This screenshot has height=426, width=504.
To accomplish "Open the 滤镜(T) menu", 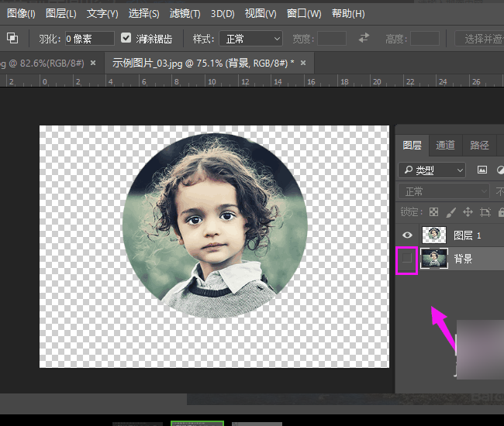I will [185, 13].
